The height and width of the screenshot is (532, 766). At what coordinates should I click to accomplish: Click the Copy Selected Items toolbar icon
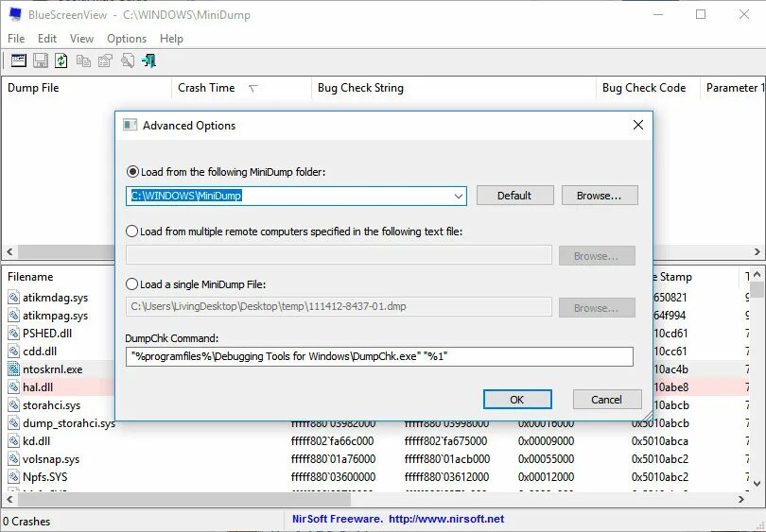tap(83, 60)
